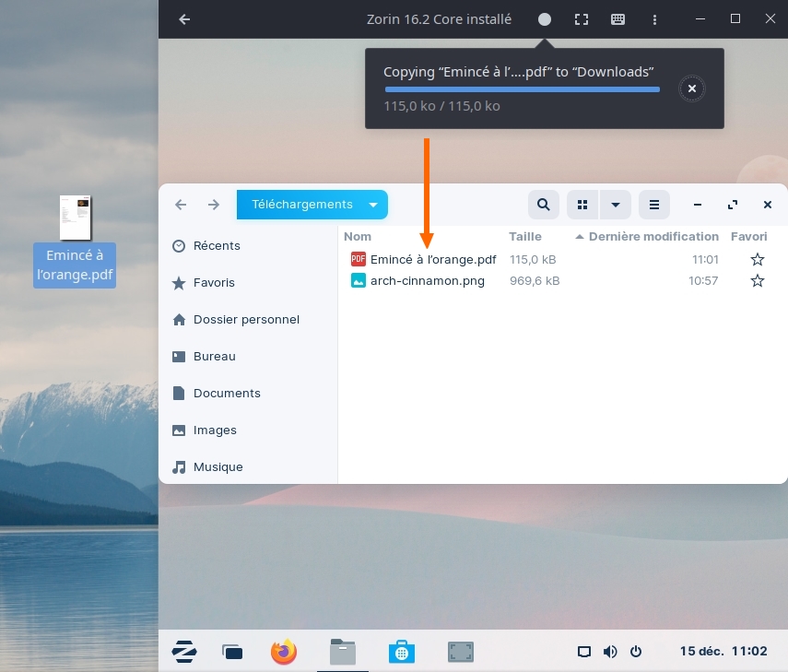
Task: Click the search icon in file manager
Action: click(544, 205)
